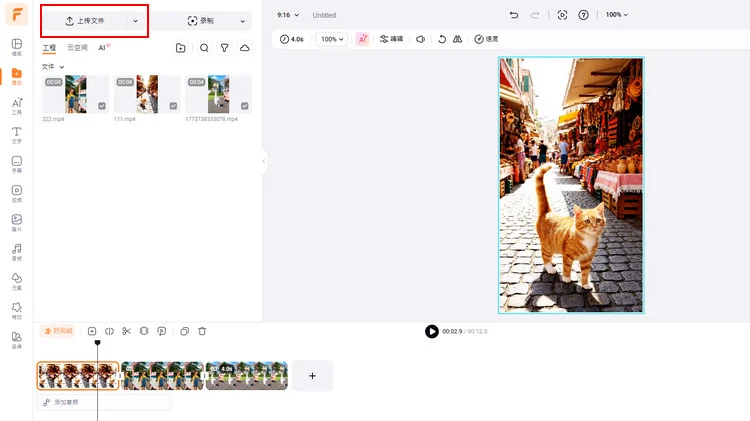This screenshot has width=750, height=421.
Task: Expand the 9:16 aspect ratio dropdown
Action: coord(290,15)
